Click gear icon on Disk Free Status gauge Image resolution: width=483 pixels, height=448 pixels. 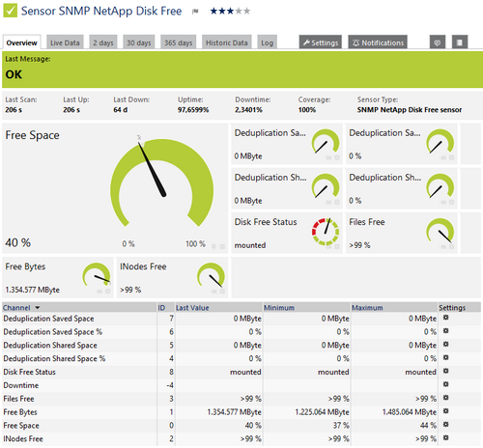pyautogui.click(x=337, y=247)
